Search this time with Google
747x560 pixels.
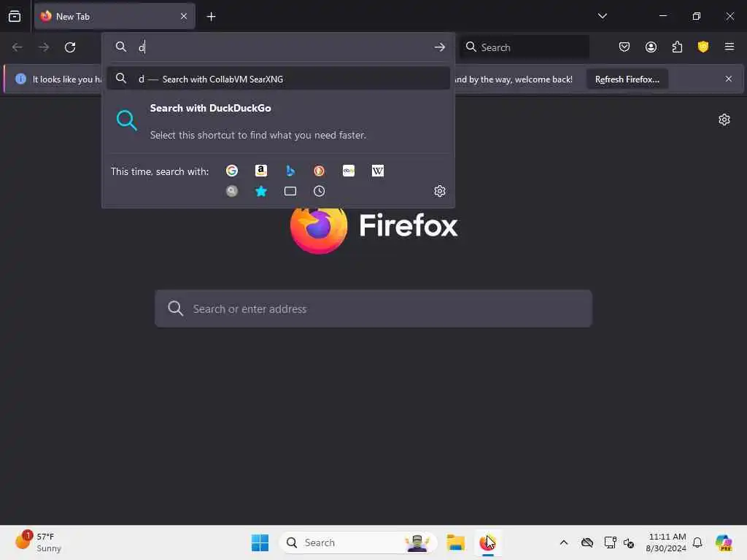click(x=232, y=171)
